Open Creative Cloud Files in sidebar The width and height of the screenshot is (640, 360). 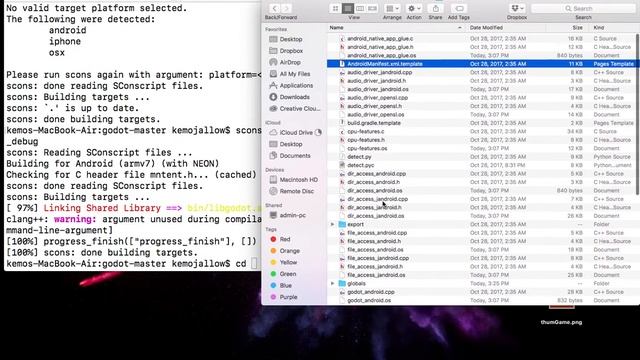click(x=300, y=109)
